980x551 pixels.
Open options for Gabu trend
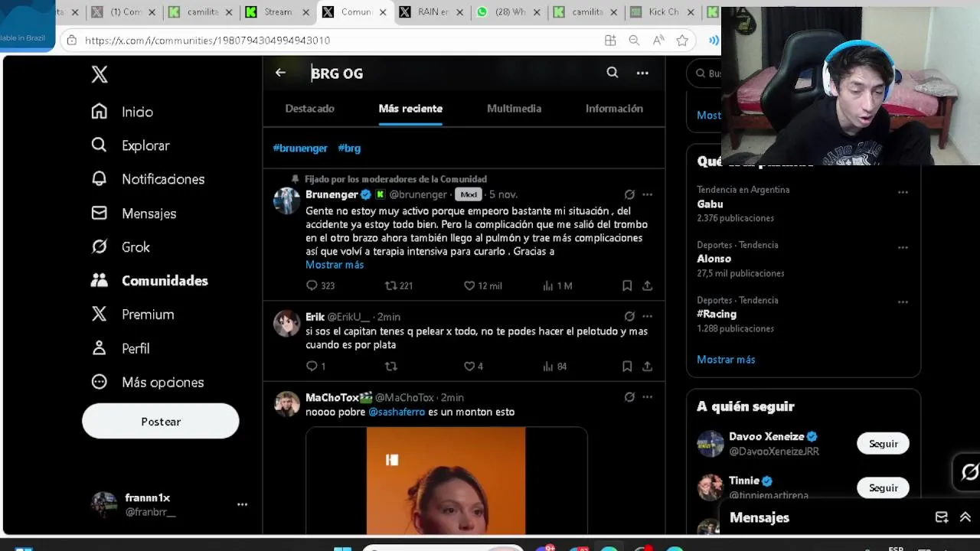(903, 192)
